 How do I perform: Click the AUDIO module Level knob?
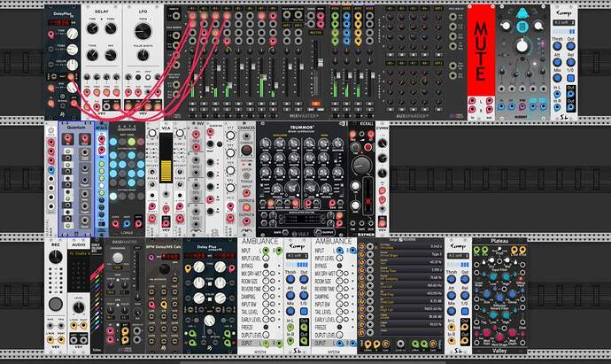[x=79, y=307]
